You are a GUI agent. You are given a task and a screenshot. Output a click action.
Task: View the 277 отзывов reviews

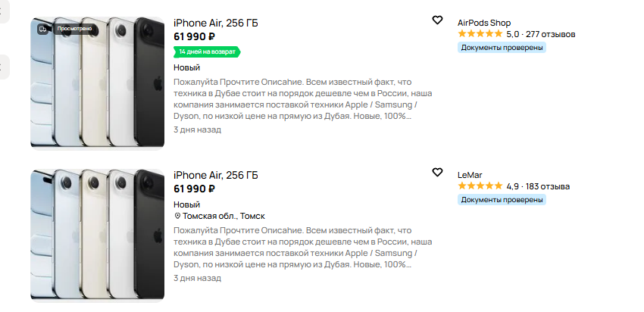[550, 34]
